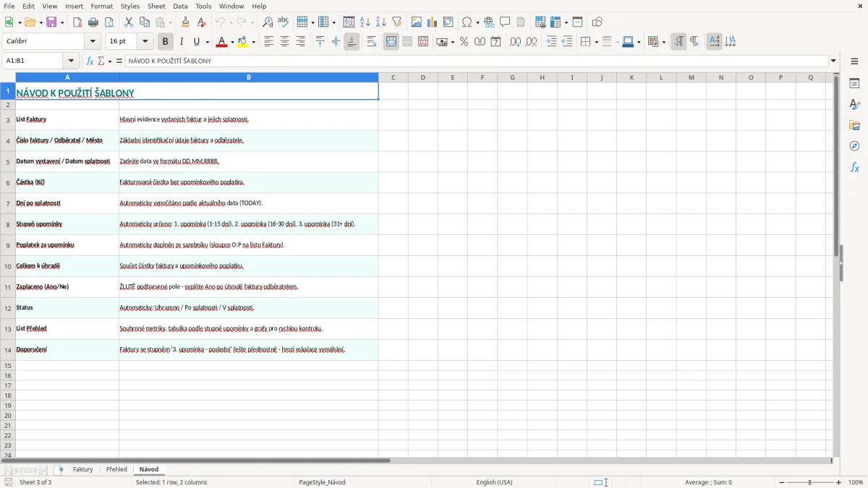Click the Print Preview icon

[x=109, y=22]
